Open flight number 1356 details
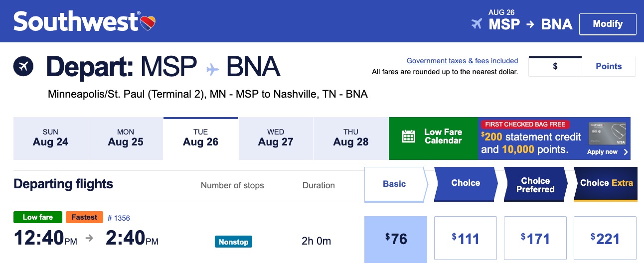 (x=119, y=218)
